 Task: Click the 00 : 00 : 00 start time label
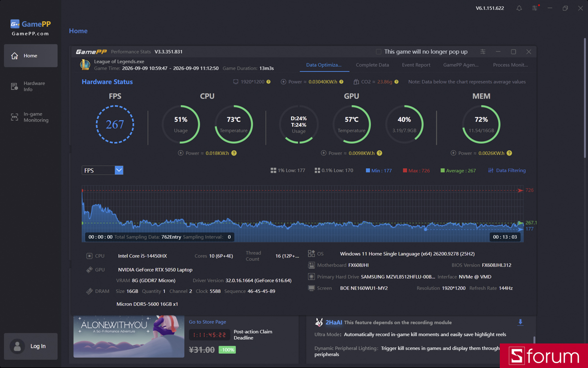(x=100, y=237)
